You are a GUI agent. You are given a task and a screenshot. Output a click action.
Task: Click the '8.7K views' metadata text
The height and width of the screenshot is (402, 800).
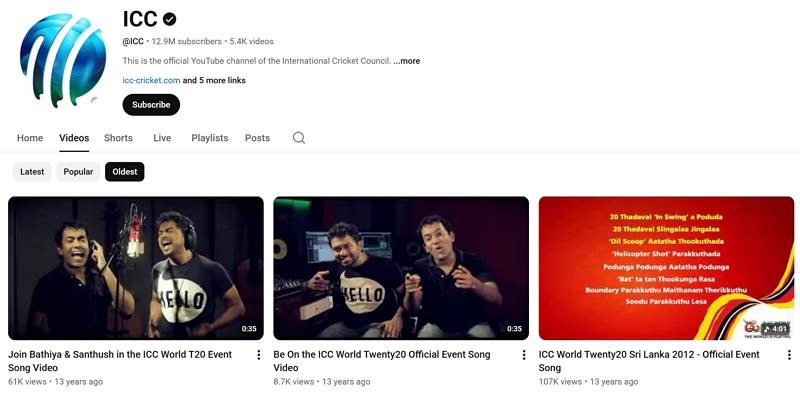click(294, 382)
